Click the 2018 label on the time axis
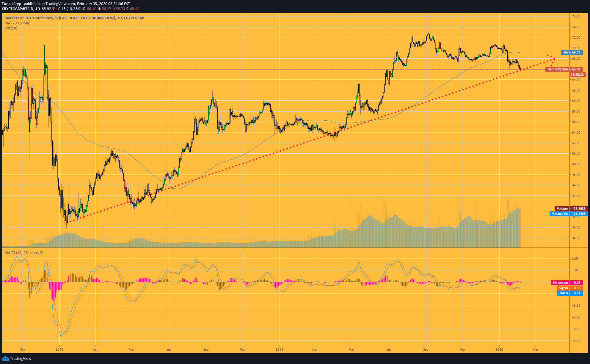 tap(59, 349)
